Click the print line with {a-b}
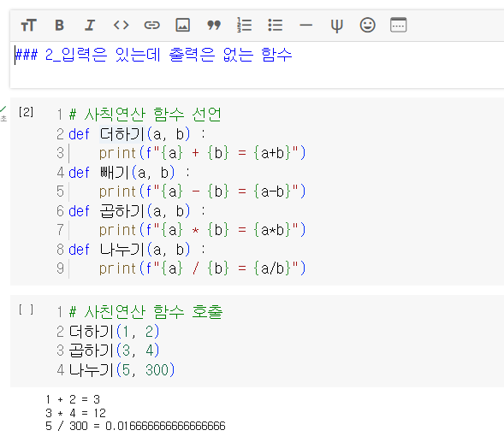The image size is (504, 442). (x=202, y=192)
